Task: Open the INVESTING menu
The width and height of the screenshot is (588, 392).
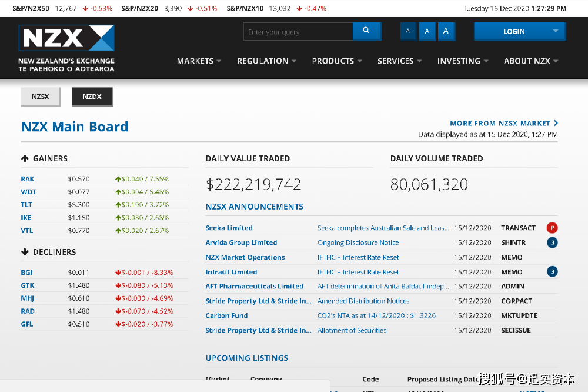Action: 463,61
